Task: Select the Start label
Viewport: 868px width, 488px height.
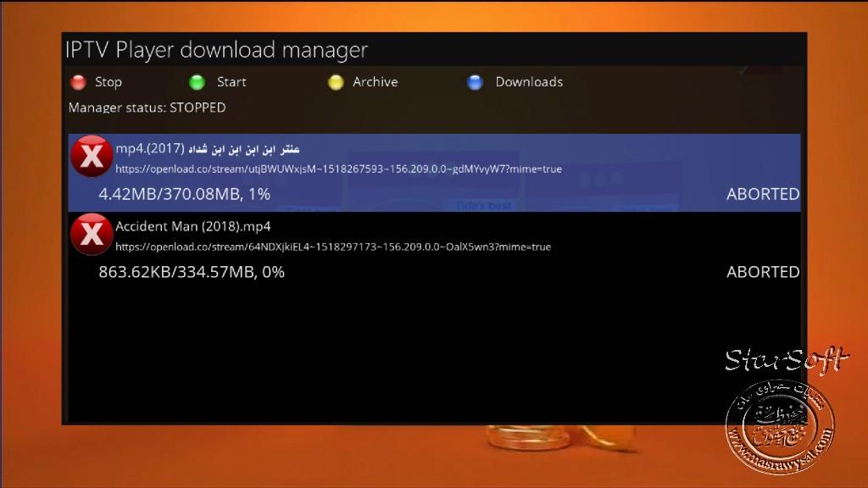Action: tap(231, 82)
